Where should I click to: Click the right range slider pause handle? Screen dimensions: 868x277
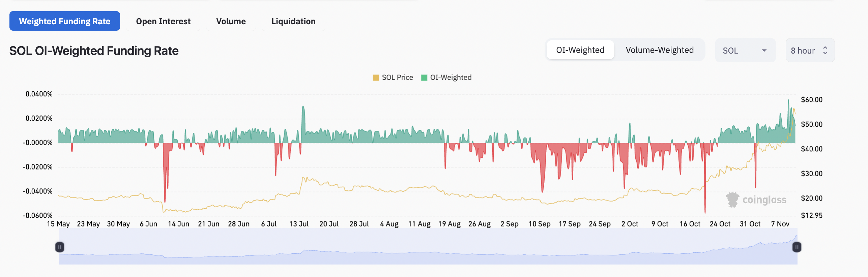[797, 247]
